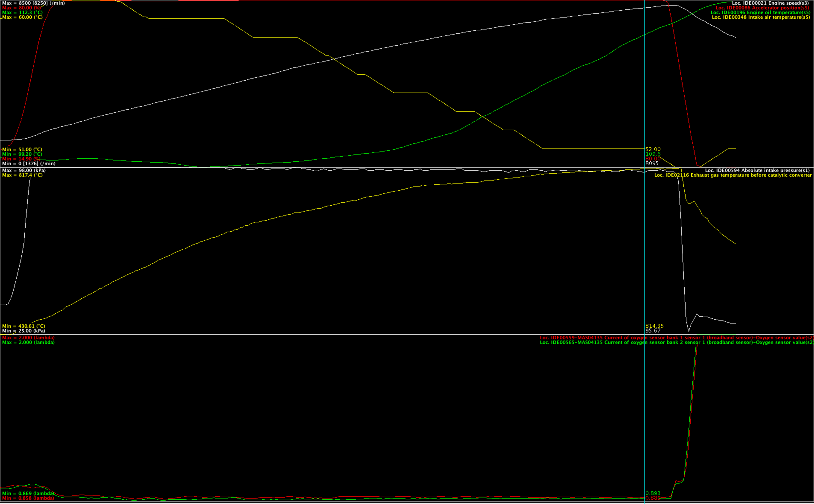This screenshot has width=814, height=504.
Task: Click the Min = 0.869 (lambda) label
Action: (x=28, y=493)
